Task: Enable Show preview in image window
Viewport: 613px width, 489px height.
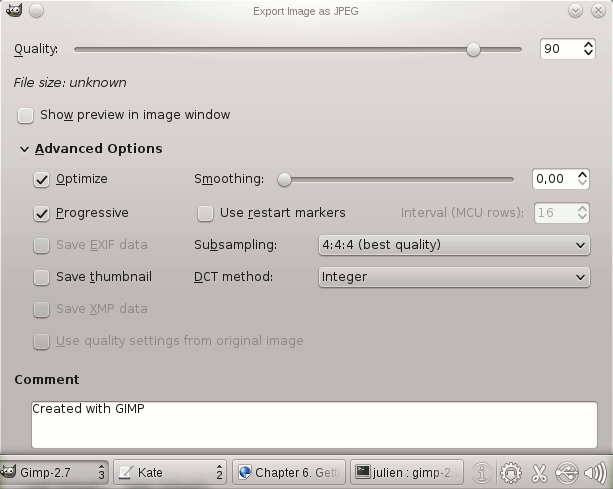Action: [25, 115]
